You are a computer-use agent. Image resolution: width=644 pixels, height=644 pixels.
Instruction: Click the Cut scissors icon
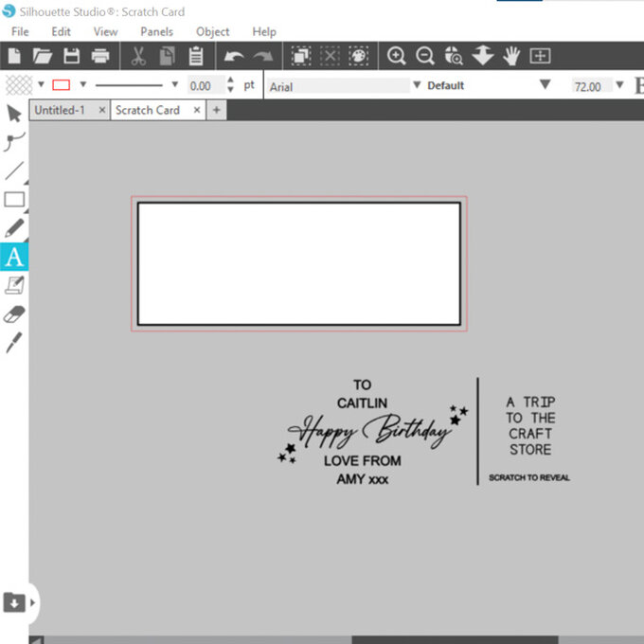(138, 56)
